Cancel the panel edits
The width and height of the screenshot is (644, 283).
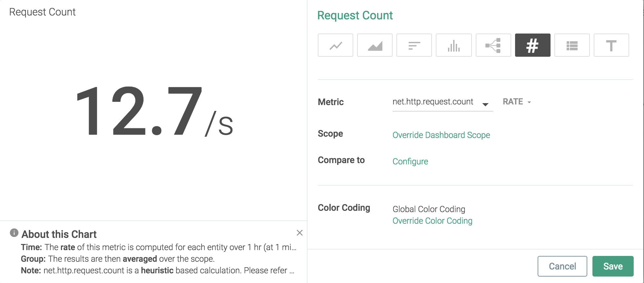pyautogui.click(x=562, y=266)
